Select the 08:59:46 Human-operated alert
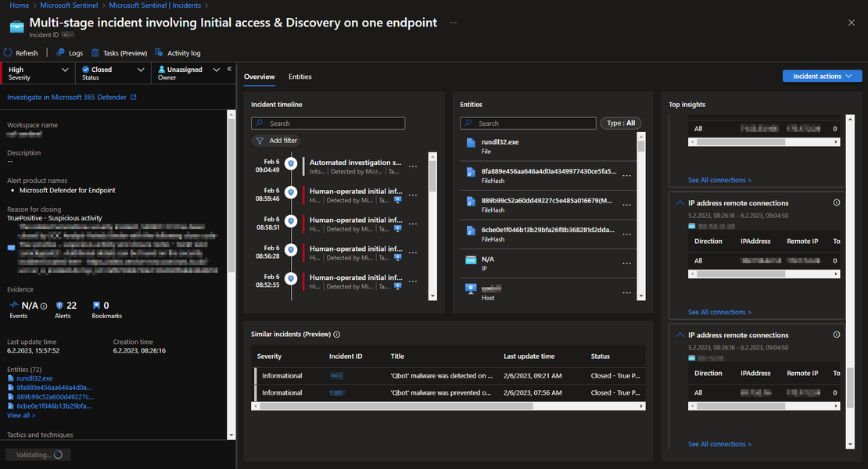 click(355, 195)
